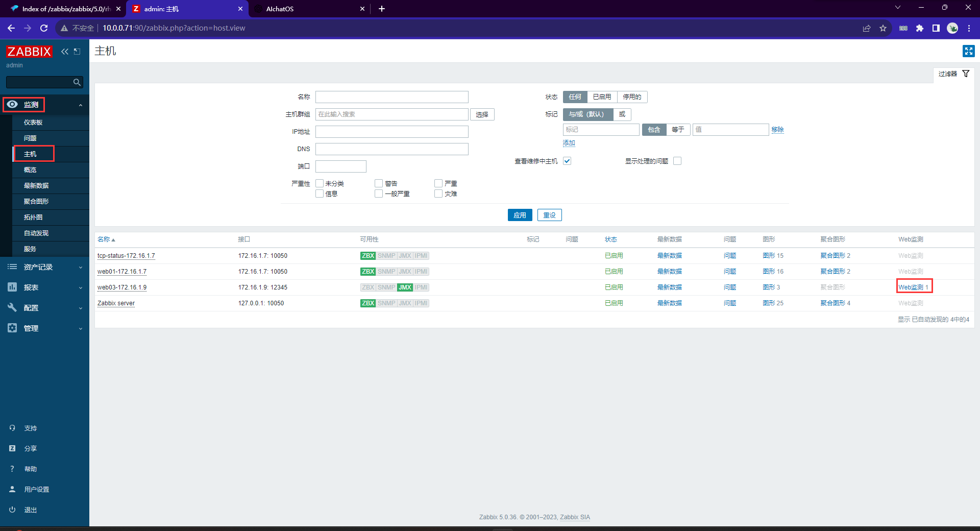
Task: Click the 资产记录 list icon
Action: (12, 267)
